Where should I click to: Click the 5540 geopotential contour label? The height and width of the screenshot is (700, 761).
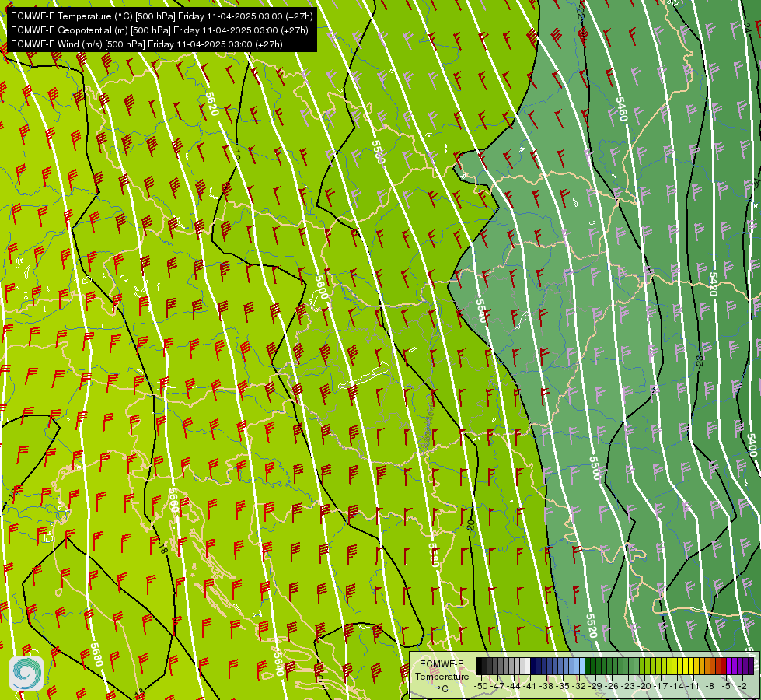(480, 311)
